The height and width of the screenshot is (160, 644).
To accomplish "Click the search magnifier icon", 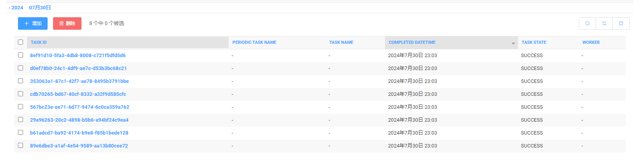I will coord(587,23).
